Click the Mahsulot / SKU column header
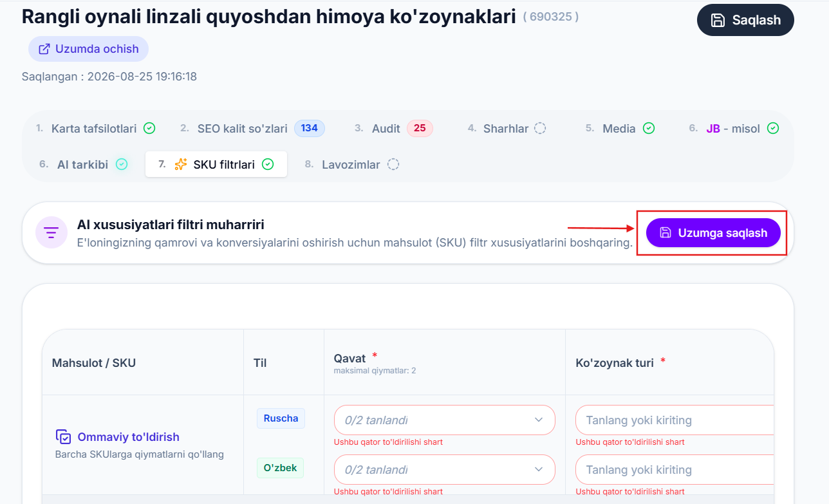 pos(94,362)
